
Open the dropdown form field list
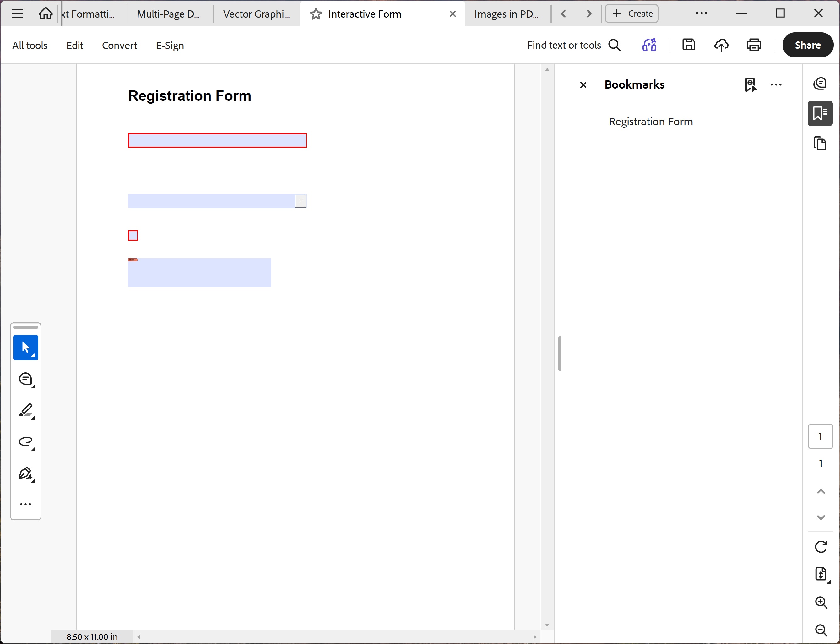(x=301, y=200)
